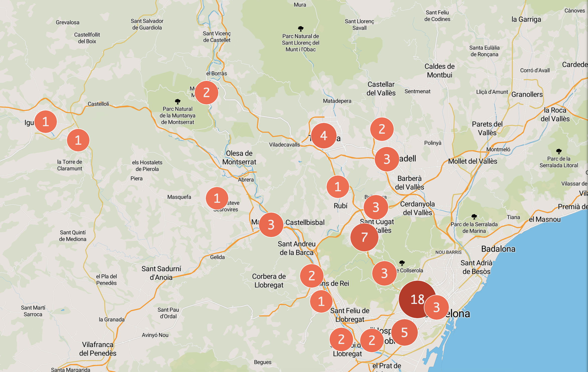This screenshot has height=372, width=588.
Task: Click the 1 marker above Sant Feliu de Llobregat
Action: [321, 301]
